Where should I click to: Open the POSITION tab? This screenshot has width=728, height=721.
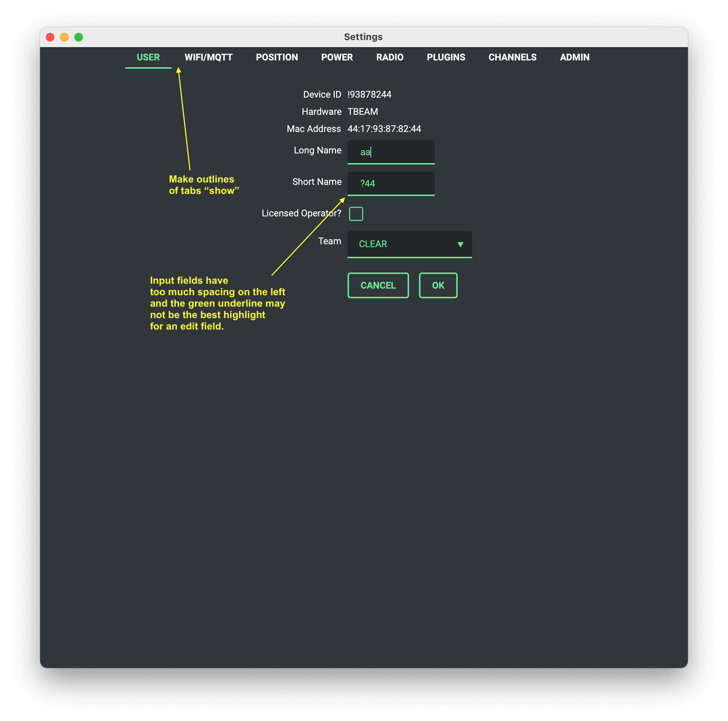(x=277, y=57)
